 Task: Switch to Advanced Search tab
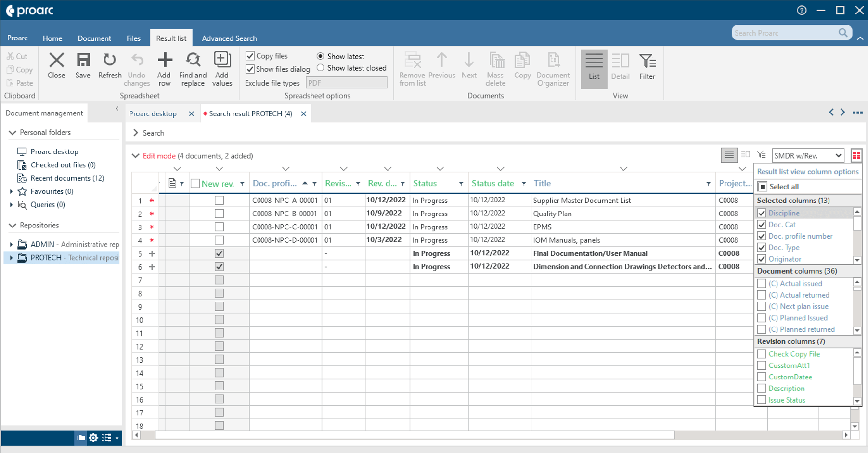(x=229, y=38)
